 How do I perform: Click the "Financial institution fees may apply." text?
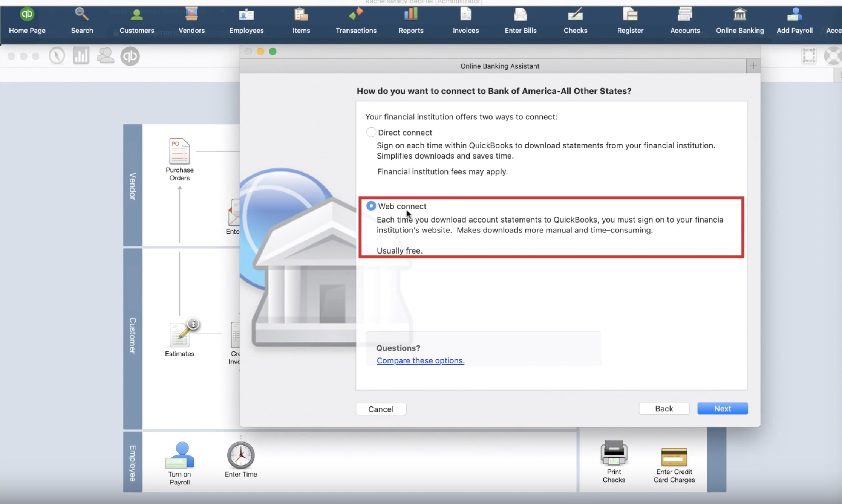(442, 172)
